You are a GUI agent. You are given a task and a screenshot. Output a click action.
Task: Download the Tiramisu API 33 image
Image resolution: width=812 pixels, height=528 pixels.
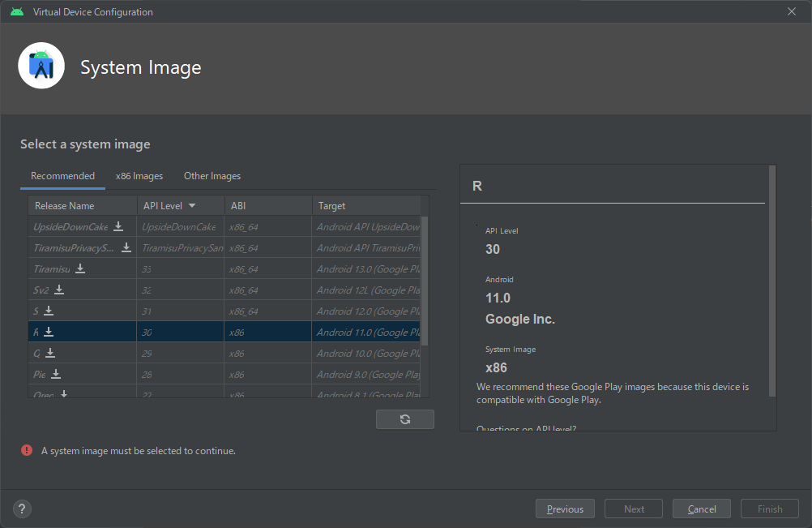point(80,268)
